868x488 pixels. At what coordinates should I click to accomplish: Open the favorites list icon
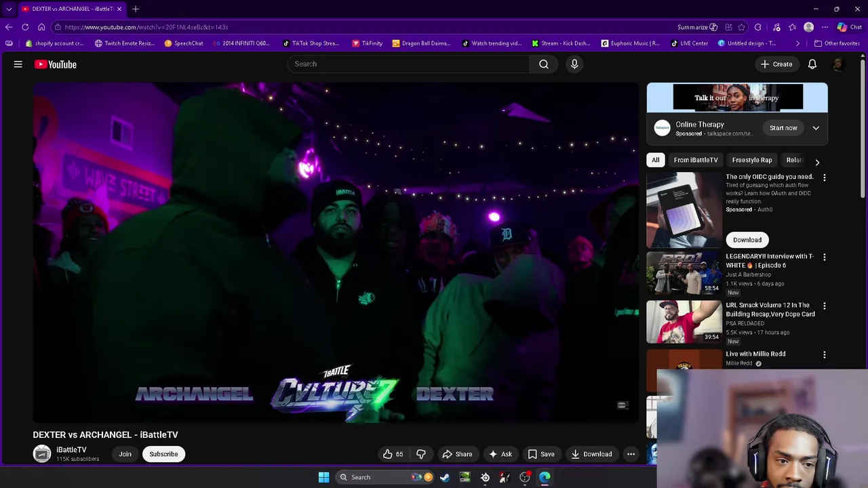(792, 27)
